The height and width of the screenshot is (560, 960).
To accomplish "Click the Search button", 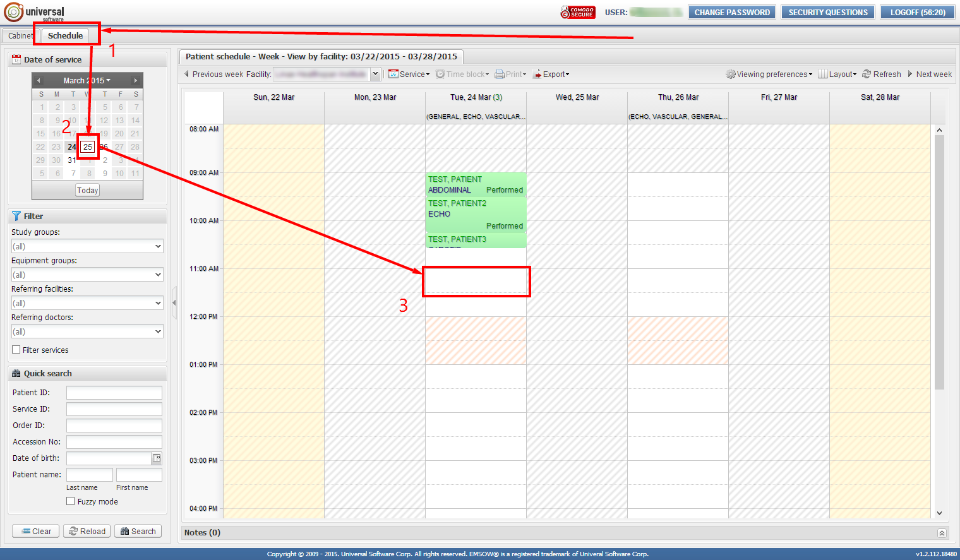I will [138, 532].
